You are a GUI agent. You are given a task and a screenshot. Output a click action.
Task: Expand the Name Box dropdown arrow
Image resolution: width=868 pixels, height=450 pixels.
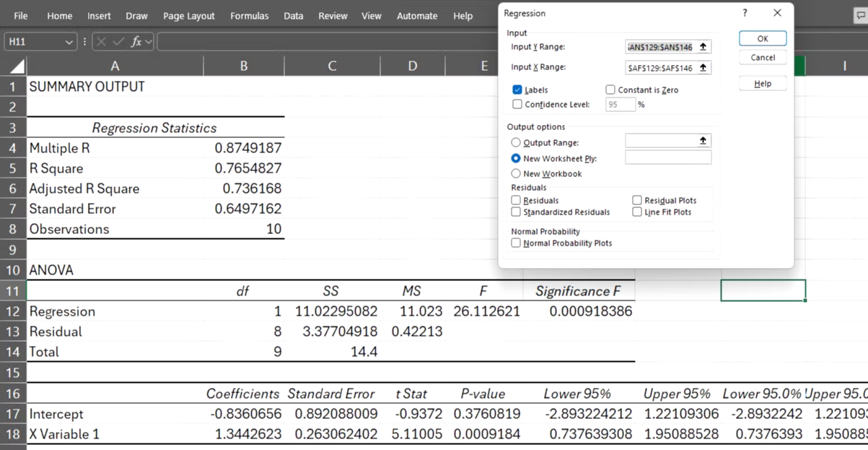(x=69, y=42)
